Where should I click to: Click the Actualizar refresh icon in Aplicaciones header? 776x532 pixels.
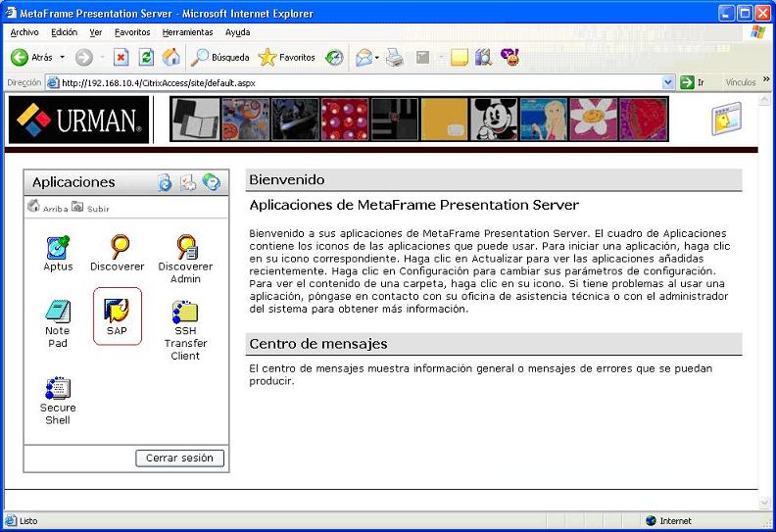tap(165, 182)
